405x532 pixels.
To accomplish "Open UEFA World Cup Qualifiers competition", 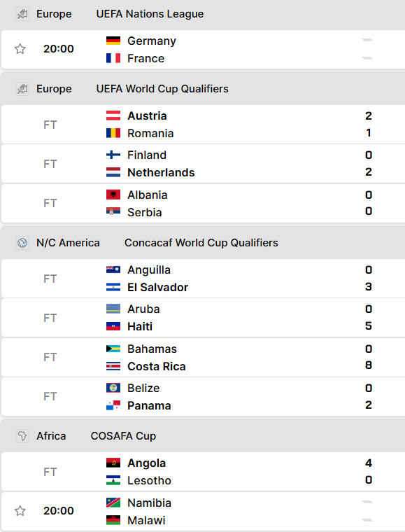I will [x=162, y=89].
